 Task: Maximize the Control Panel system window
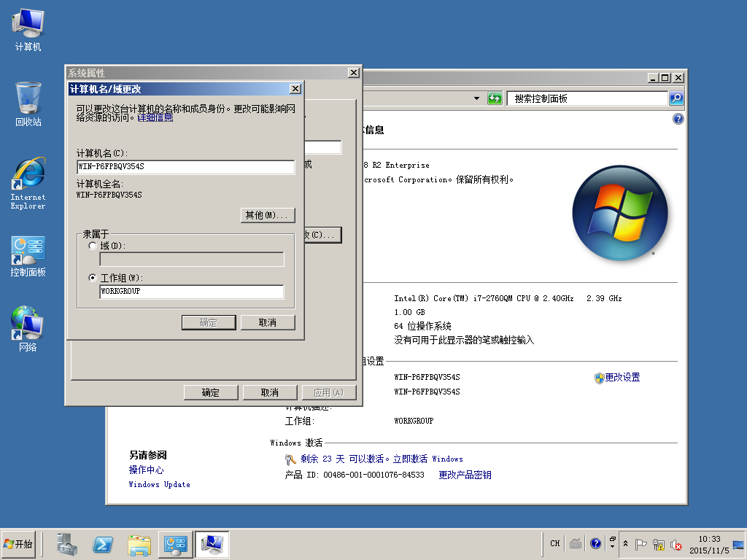(665, 77)
